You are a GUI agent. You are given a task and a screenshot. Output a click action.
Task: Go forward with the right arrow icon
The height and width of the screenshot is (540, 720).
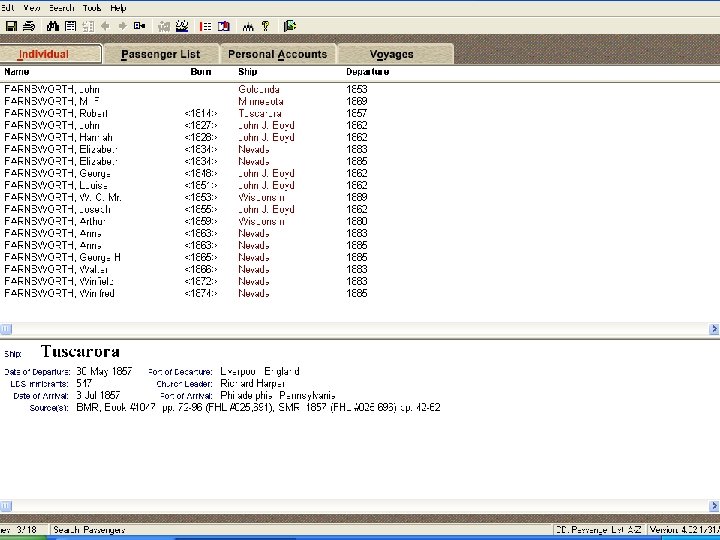pos(122,25)
